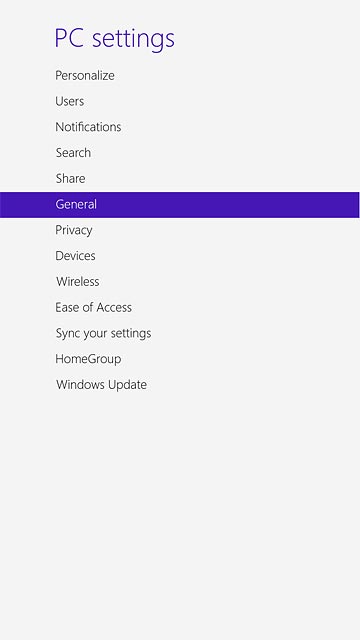Go to HomeGroup settings
Viewport: 360px width, 640px height.
88,359
